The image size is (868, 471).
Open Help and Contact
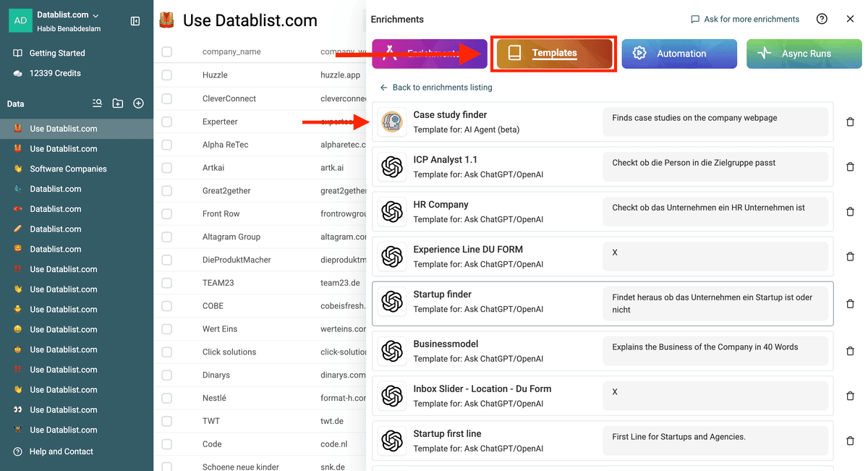click(x=61, y=451)
